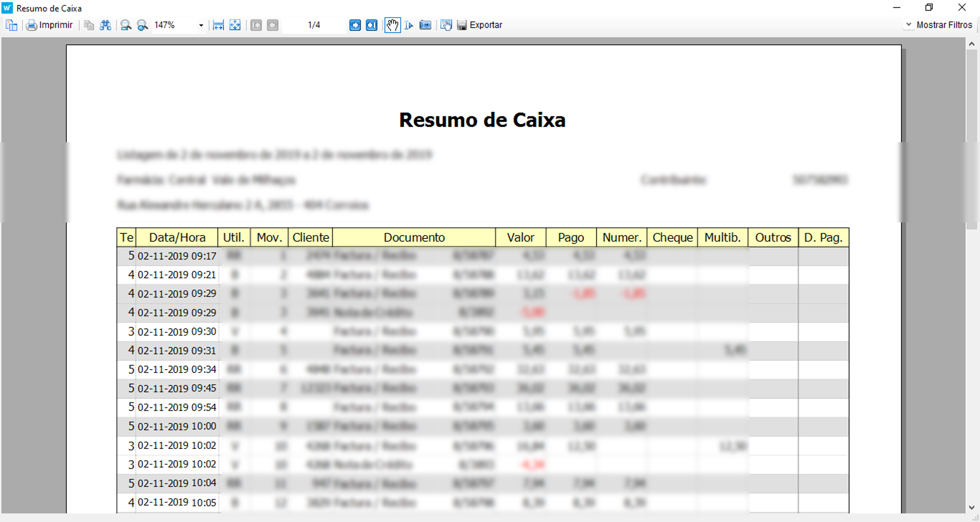Open the find binoculars tool
Screen dimensions: 980x522
pyautogui.click(x=105, y=25)
